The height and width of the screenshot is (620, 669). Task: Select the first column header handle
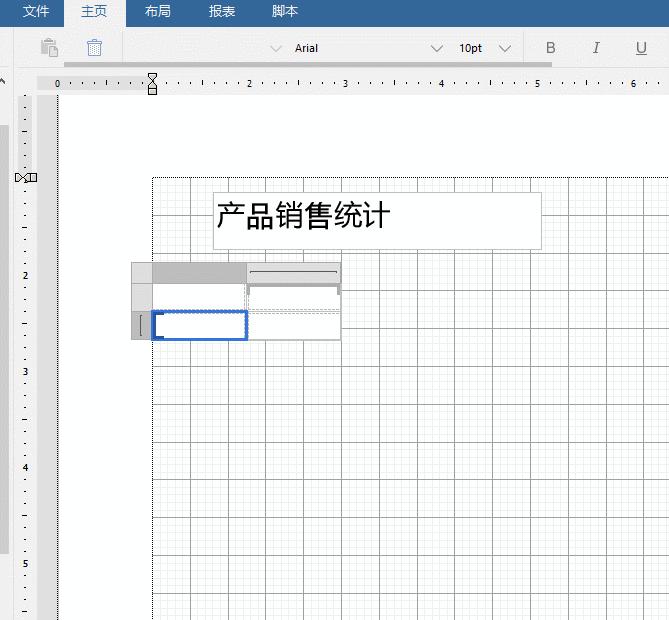click(x=199, y=273)
